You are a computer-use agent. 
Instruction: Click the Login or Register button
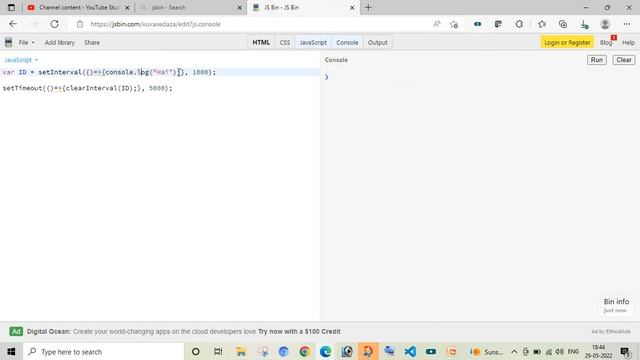tap(567, 42)
